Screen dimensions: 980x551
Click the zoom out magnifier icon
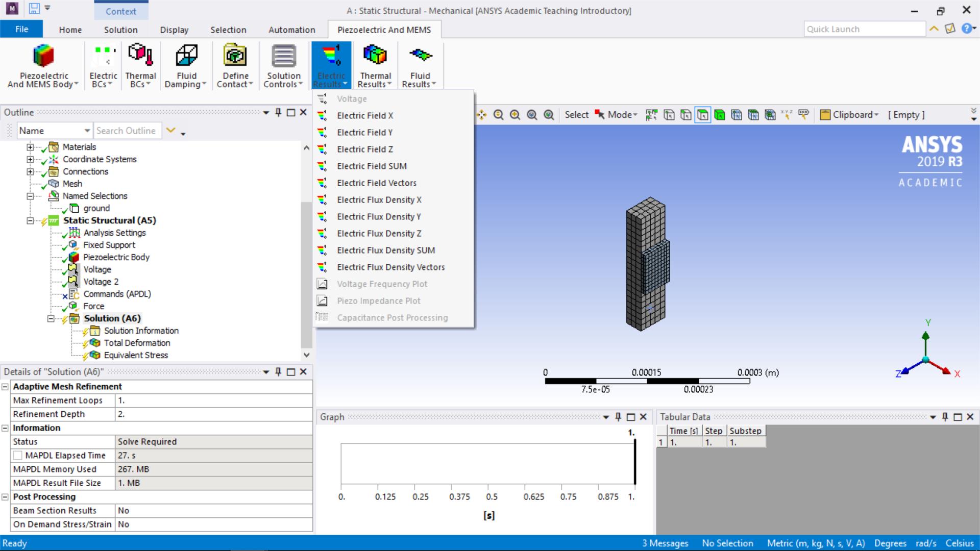pyautogui.click(x=498, y=115)
